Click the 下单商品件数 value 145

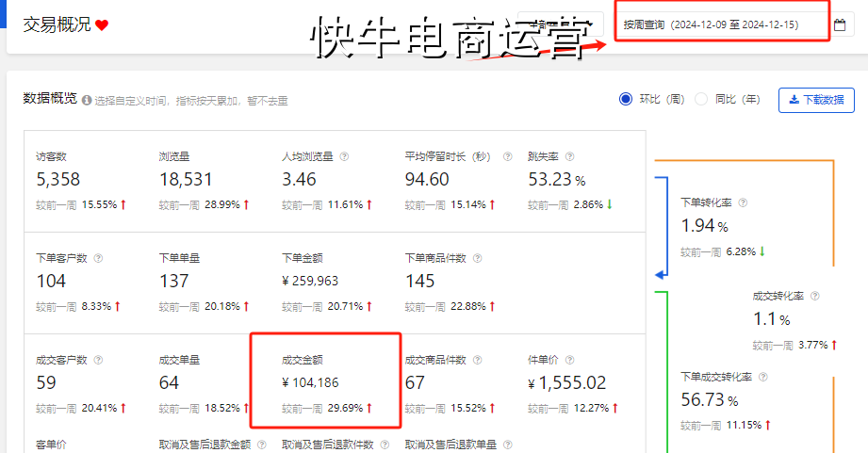419,281
